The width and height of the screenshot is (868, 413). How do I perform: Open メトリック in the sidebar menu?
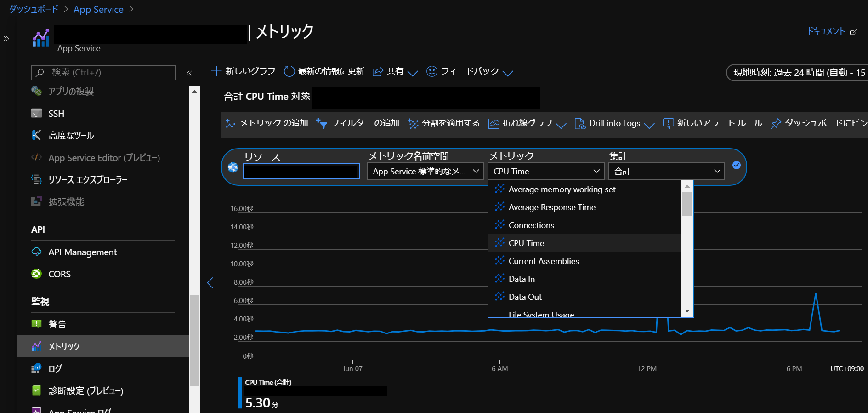tap(103, 346)
